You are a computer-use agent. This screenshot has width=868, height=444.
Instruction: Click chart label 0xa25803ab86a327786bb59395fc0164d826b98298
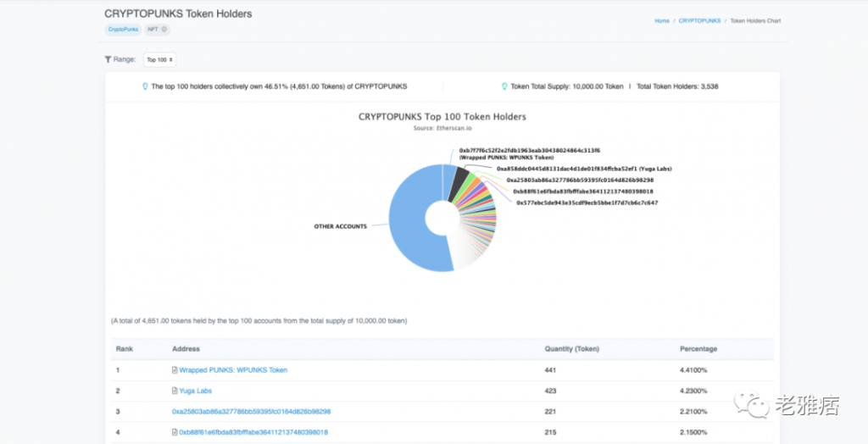click(580, 180)
